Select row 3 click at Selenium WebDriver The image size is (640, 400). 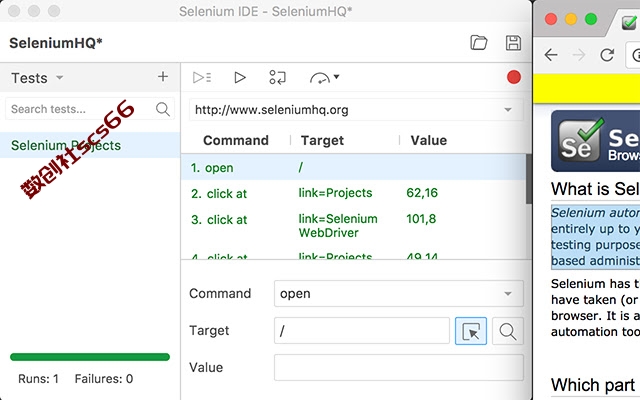click(x=353, y=226)
